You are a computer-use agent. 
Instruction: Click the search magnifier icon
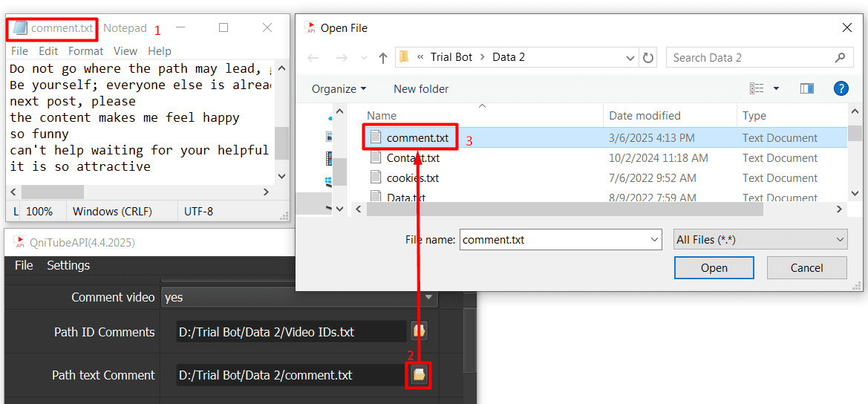click(x=840, y=58)
